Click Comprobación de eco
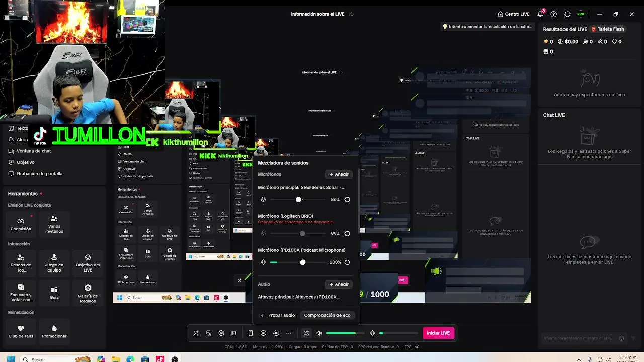The height and width of the screenshot is (362, 644). point(327,315)
